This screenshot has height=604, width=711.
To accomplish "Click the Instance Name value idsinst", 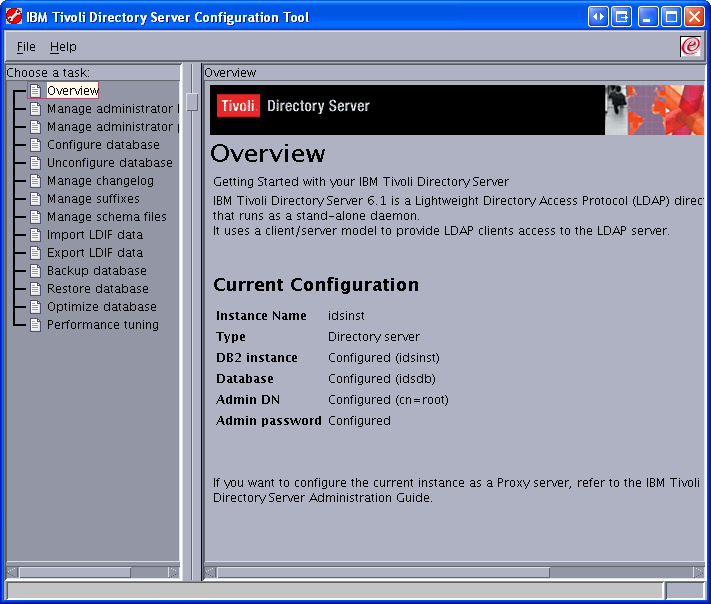I will [x=346, y=316].
